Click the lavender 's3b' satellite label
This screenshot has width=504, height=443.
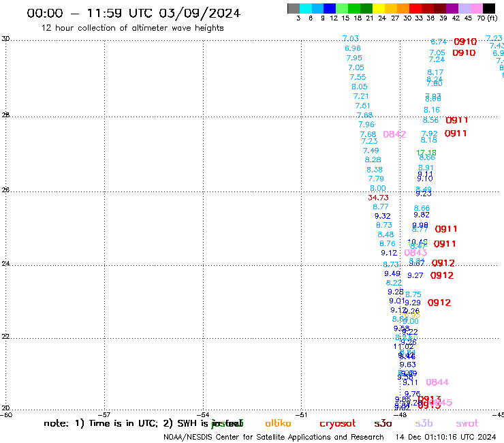[424, 423]
